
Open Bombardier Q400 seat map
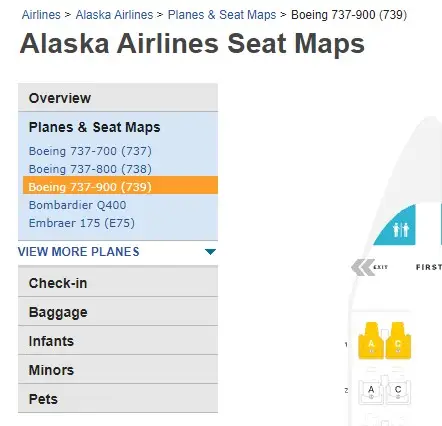77,205
